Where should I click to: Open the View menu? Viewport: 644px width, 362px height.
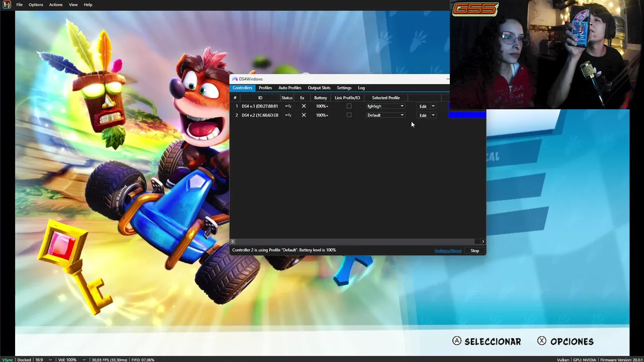(73, 5)
